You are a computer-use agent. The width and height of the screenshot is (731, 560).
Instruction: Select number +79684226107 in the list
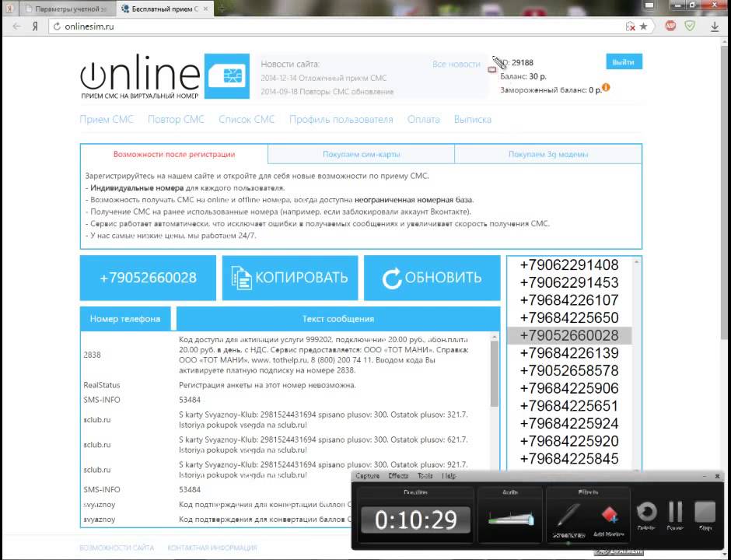pyautogui.click(x=569, y=300)
